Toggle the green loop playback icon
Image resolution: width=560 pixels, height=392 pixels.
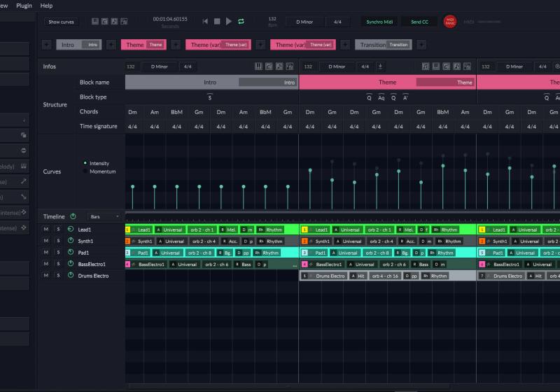click(x=241, y=22)
